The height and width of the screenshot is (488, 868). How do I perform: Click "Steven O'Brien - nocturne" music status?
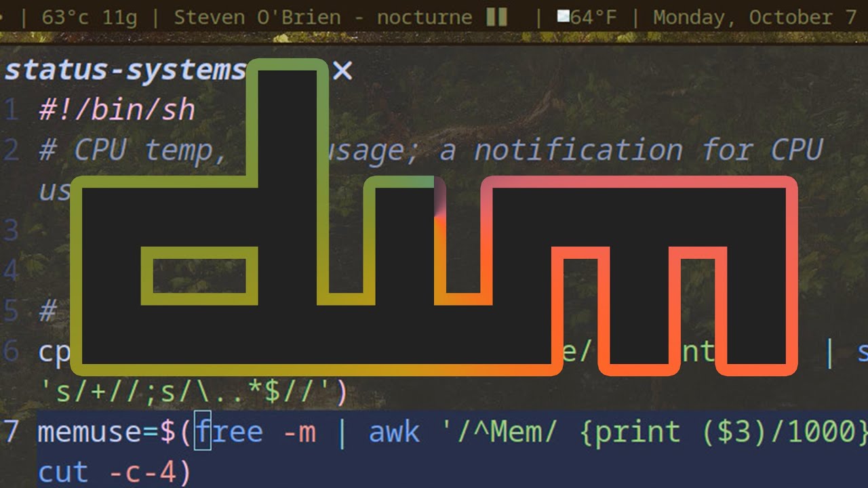[x=323, y=17]
